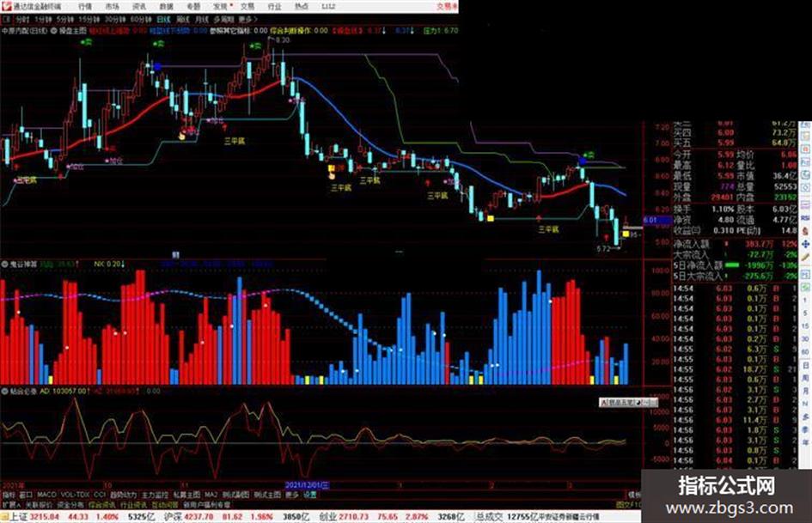
Task: Open the 资讯 menu
Action: click(139, 7)
